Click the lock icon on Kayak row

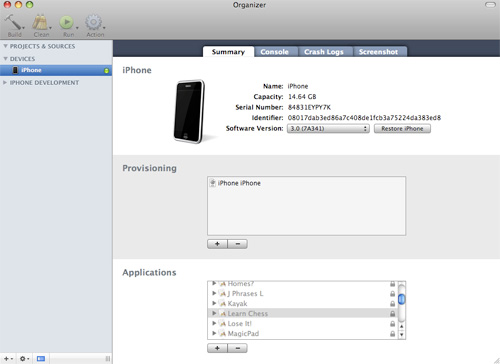click(393, 304)
